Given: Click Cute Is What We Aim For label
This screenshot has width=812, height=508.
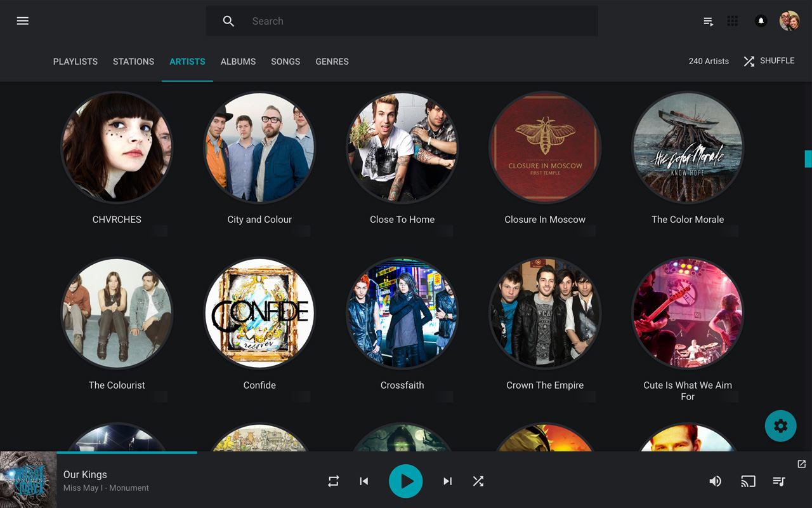Looking at the screenshot, I should pos(688,391).
